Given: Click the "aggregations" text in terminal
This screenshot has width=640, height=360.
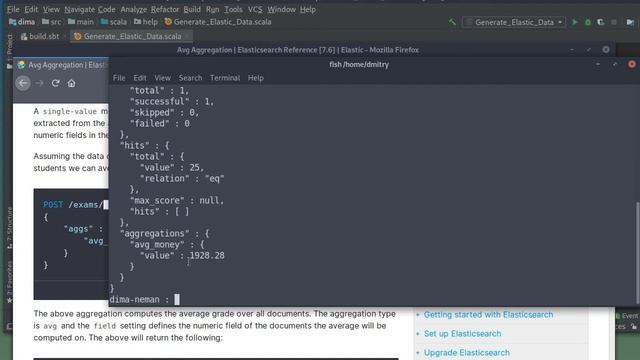Looking at the screenshot, I should 155,233.
